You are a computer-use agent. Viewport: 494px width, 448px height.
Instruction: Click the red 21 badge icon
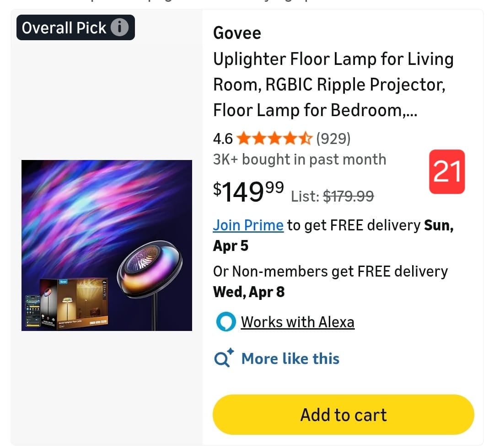click(446, 171)
